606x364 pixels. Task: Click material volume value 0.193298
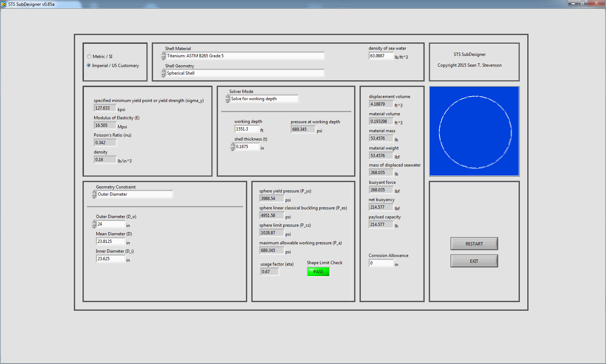pos(381,121)
